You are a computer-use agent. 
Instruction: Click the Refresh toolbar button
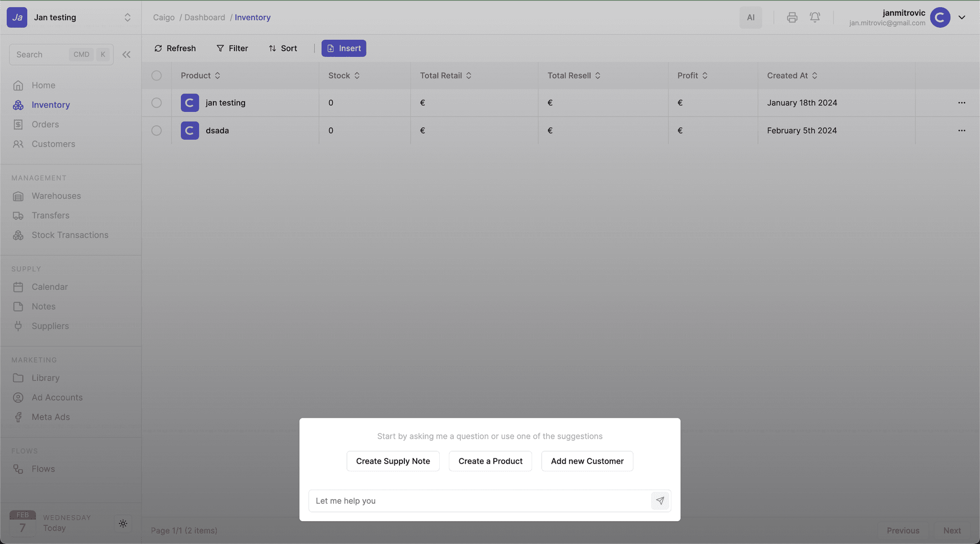(x=175, y=48)
